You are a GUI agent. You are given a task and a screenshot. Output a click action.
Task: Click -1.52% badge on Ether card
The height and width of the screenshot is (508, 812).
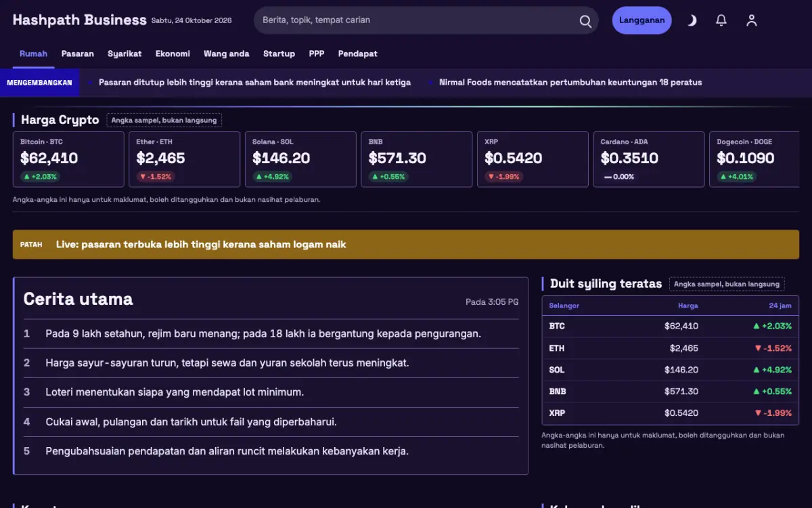point(155,176)
